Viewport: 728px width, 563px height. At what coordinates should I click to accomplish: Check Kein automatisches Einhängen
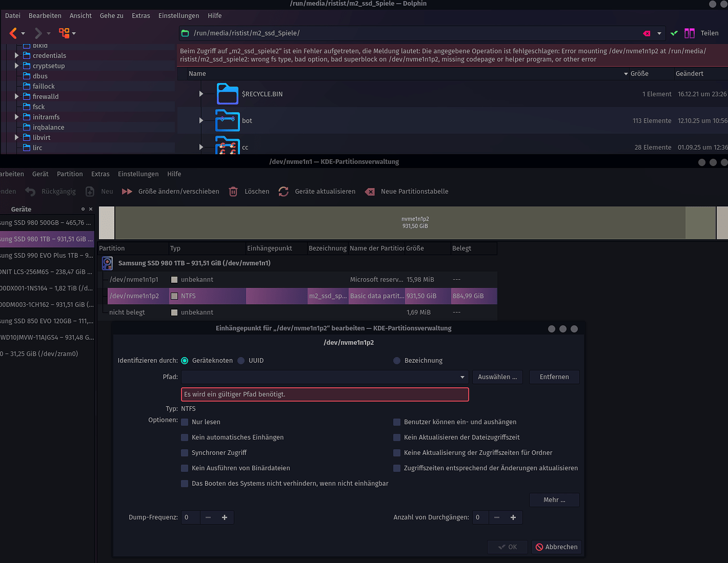184,437
